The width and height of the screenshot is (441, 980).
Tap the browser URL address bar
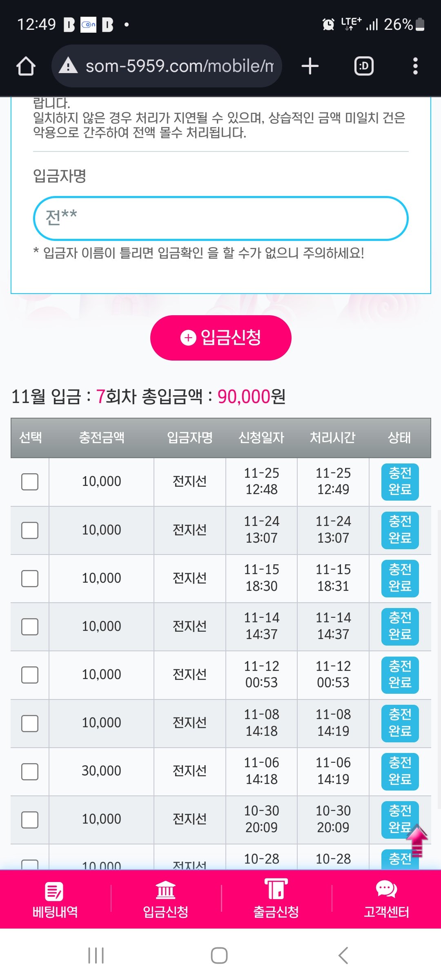[180, 66]
